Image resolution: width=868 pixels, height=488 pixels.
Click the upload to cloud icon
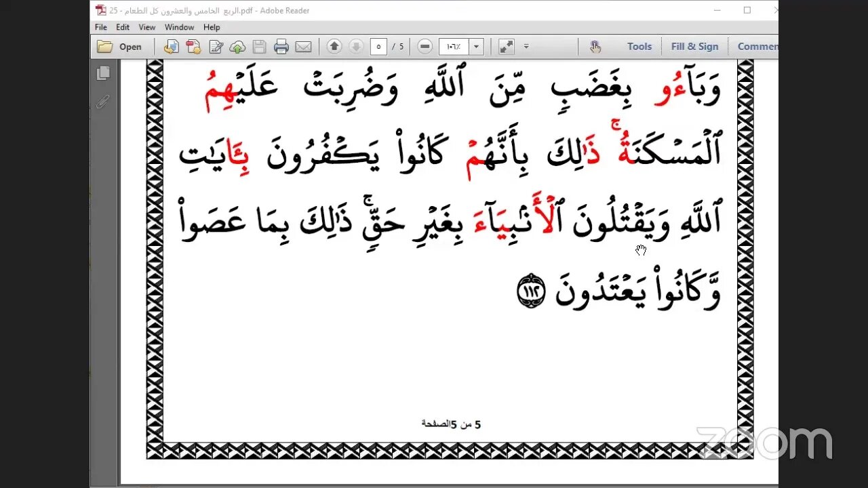coord(237,47)
